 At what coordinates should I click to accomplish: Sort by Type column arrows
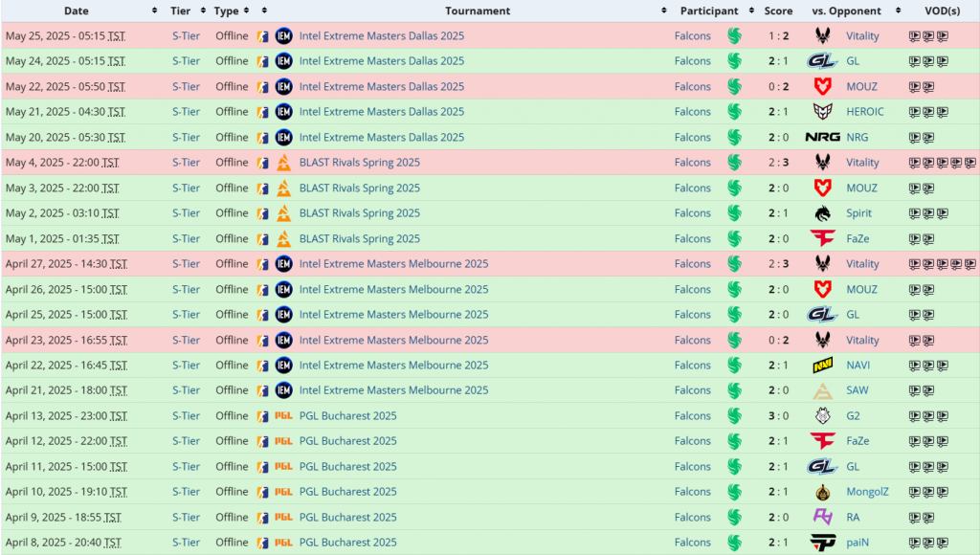pyautogui.click(x=246, y=11)
